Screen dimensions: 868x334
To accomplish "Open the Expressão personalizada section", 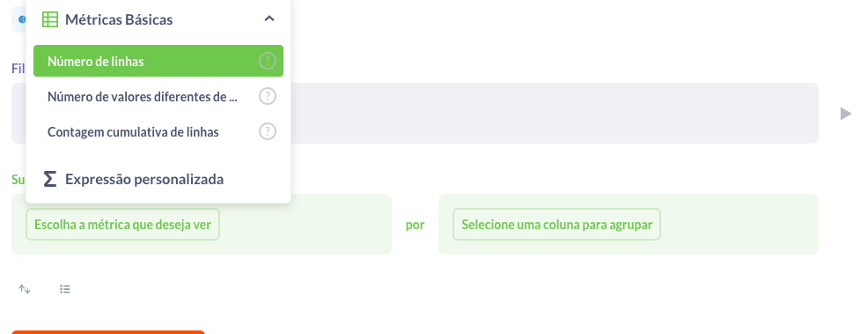I will [143, 180].
